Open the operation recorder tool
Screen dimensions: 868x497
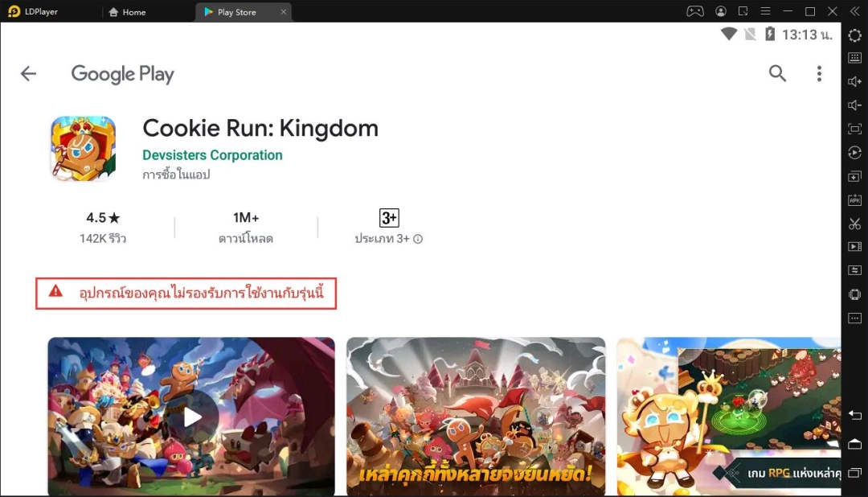pos(854,152)
